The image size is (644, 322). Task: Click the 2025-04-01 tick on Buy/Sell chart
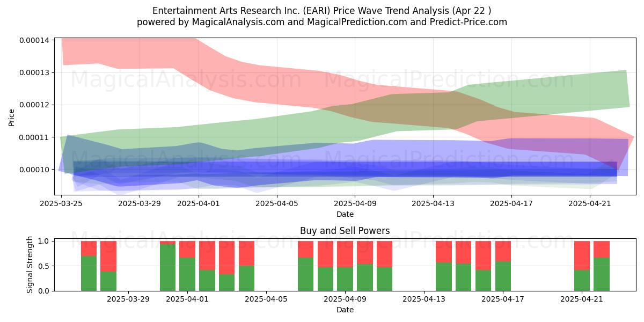tap(187, 299)
